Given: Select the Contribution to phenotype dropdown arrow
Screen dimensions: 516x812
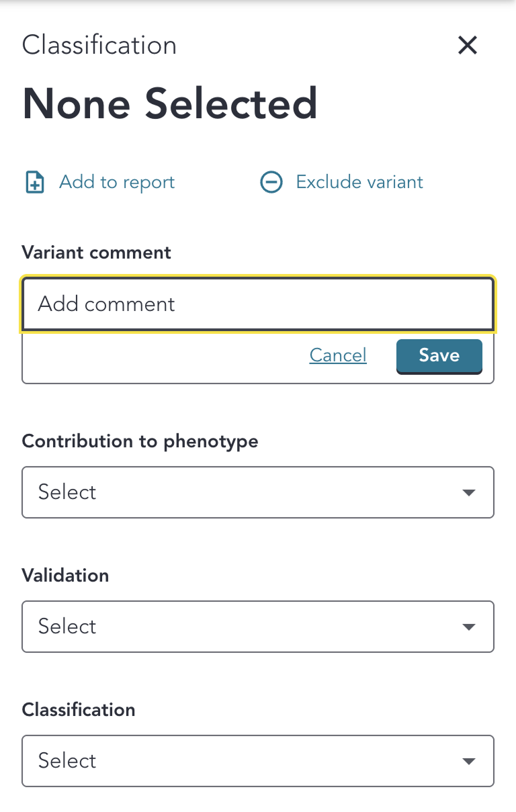Looking at the screenshot, I should [468, 492].
